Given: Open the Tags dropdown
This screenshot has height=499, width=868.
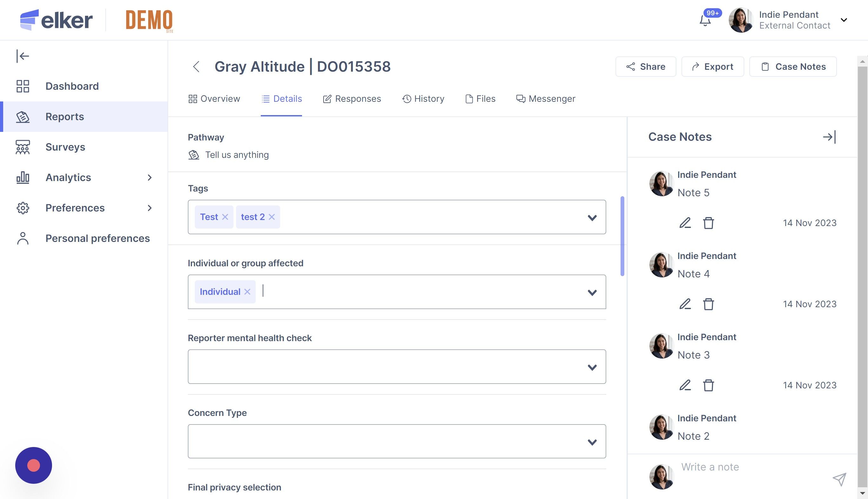Looking at the screenshot, I should (592, 217).
